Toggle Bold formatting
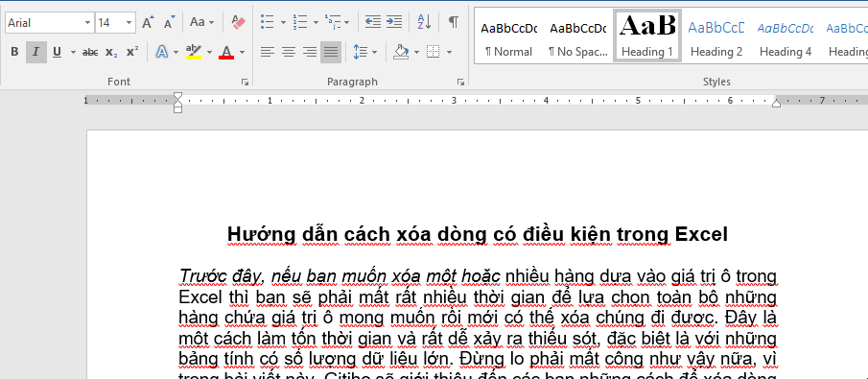The width and height of the screenshot is (868, 379). [15, 52]
